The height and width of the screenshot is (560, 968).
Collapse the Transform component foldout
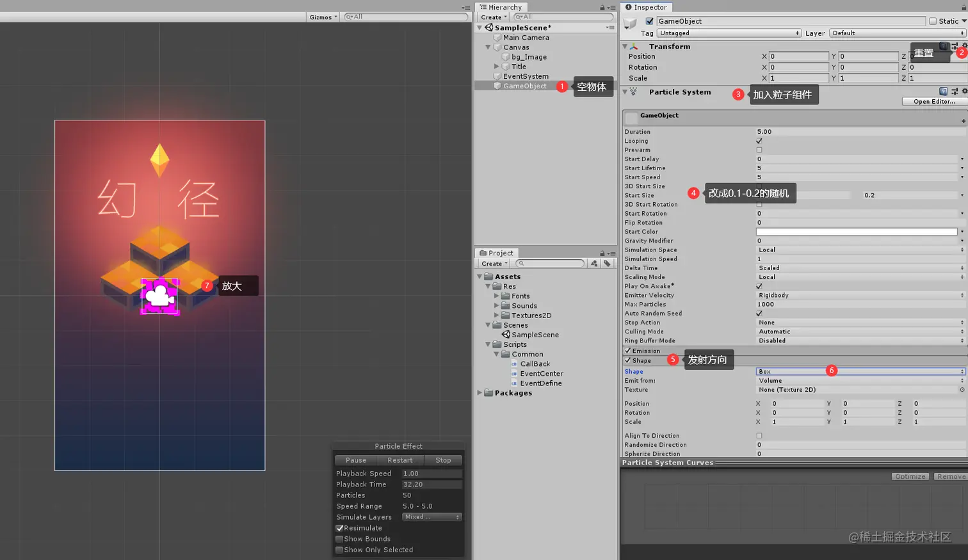[625, 47]
